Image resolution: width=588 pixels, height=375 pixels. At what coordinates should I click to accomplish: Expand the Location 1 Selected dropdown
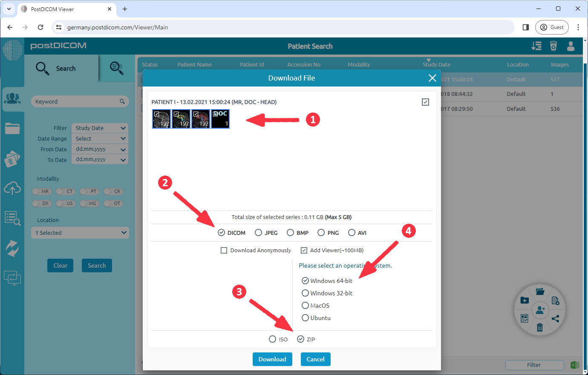80,233
